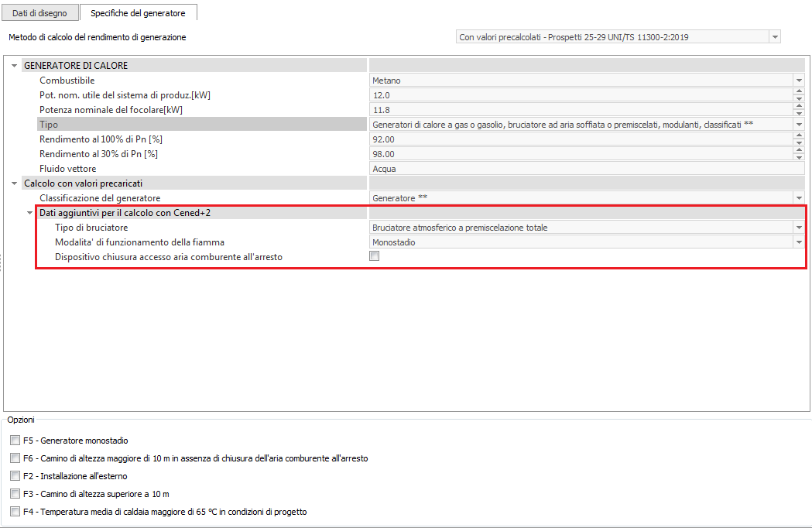
Task: Collapse Calcolo con valori precaricati section
Action: (x=14, y=183)
